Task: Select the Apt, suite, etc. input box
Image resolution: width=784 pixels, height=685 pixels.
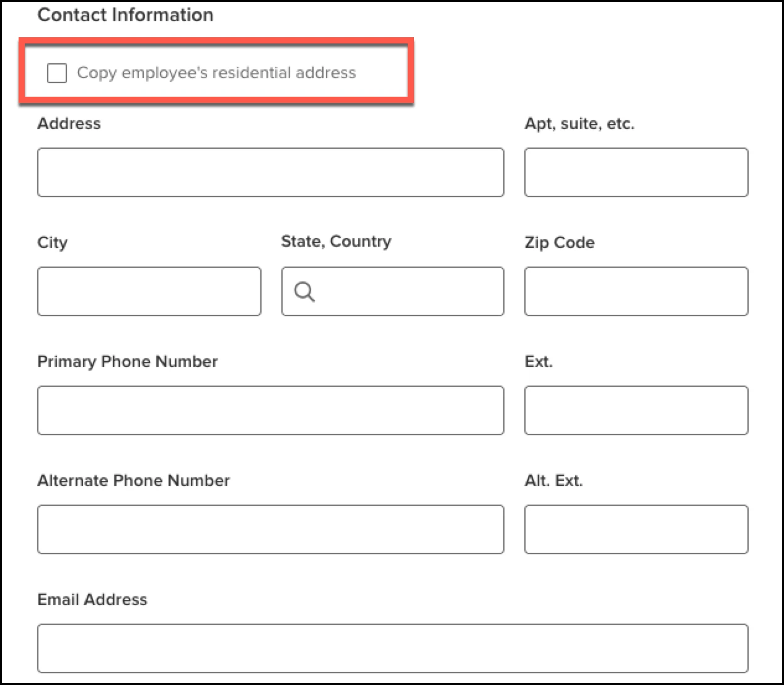Action: click(x=636, y=172)
